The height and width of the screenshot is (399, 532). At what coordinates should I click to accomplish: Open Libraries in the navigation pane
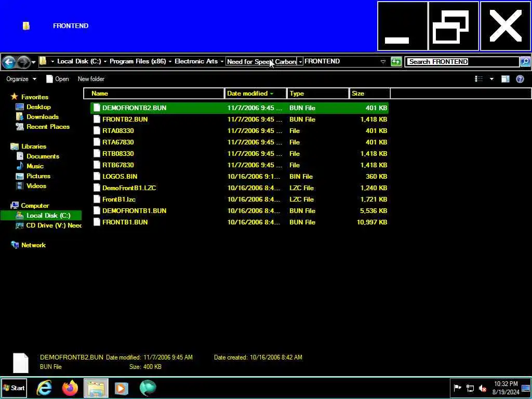[x=34, y=147]
